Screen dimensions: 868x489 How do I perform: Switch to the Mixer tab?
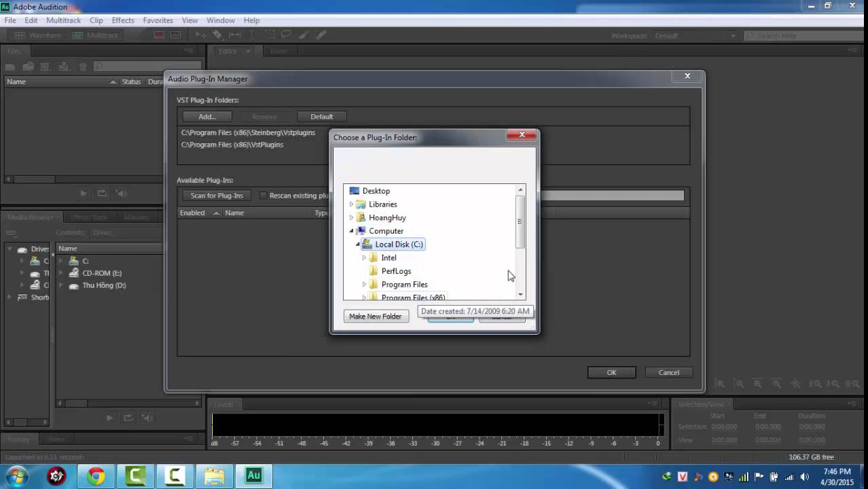point(279,51)
